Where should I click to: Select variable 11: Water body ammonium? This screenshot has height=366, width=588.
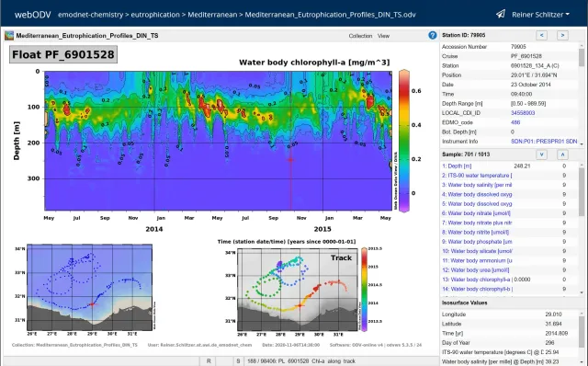(x=477, y=260)
